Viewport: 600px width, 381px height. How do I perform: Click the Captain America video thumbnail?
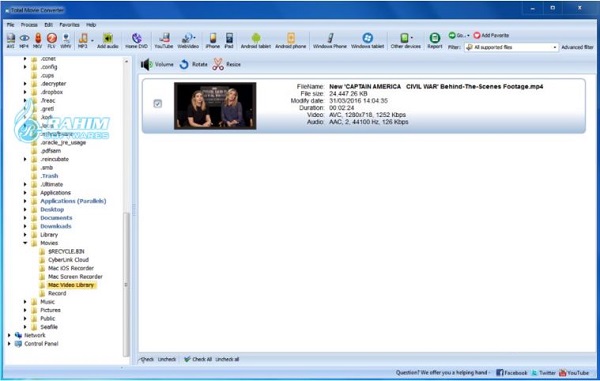click(x=215, y=106)
